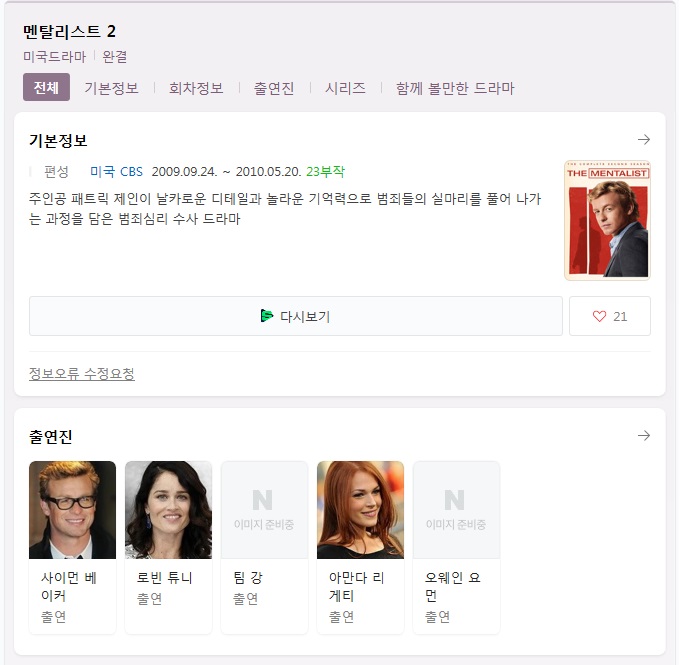Click the name 오웨인 요먼
Viewport: 683px width, 665px height.
point(453,587)
